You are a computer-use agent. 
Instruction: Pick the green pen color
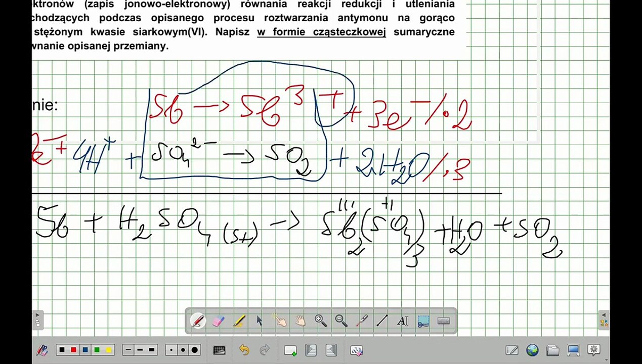pyautogui.click(x=97, y=350)
